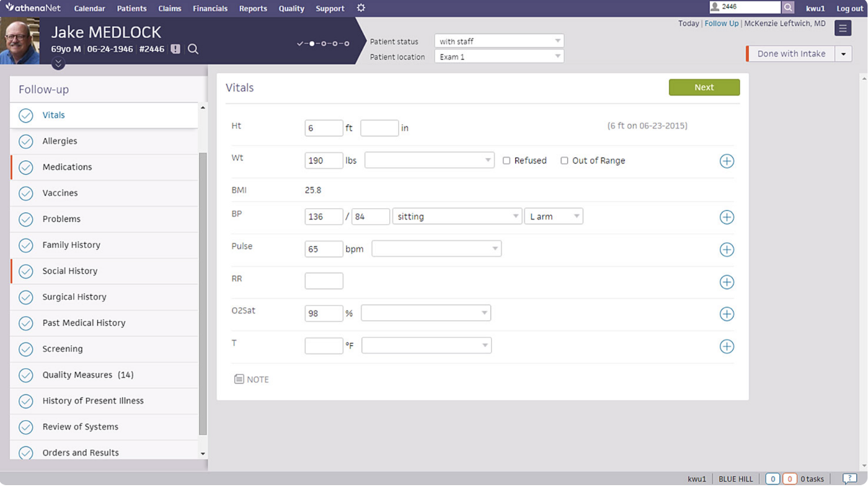Click the patient search box with 2446

tap(745, 7)
